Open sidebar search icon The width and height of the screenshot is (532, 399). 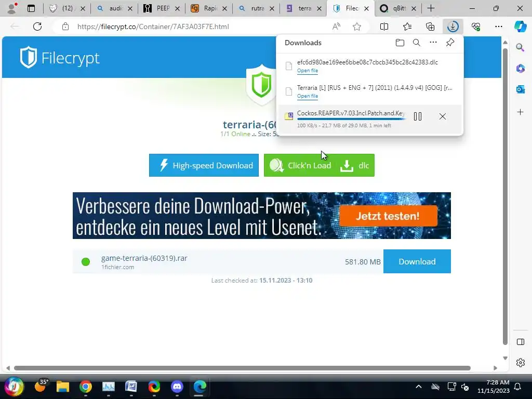click(x=520, y=47)
